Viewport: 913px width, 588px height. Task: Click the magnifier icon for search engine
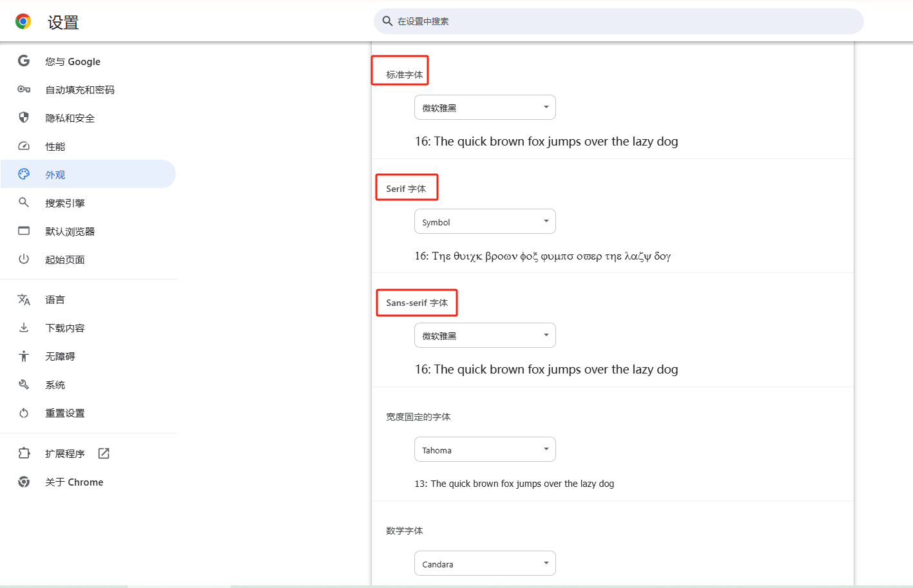click(24, 202)
